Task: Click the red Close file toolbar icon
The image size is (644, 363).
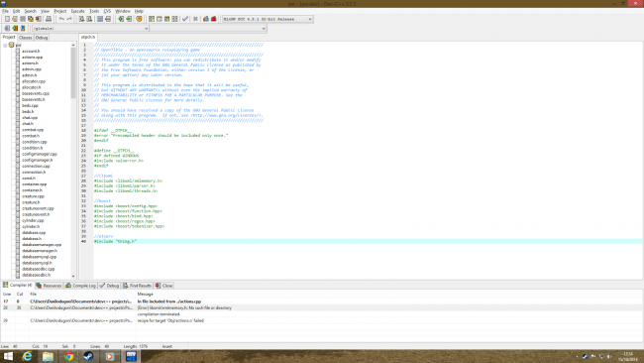Action: pos(39,19)
